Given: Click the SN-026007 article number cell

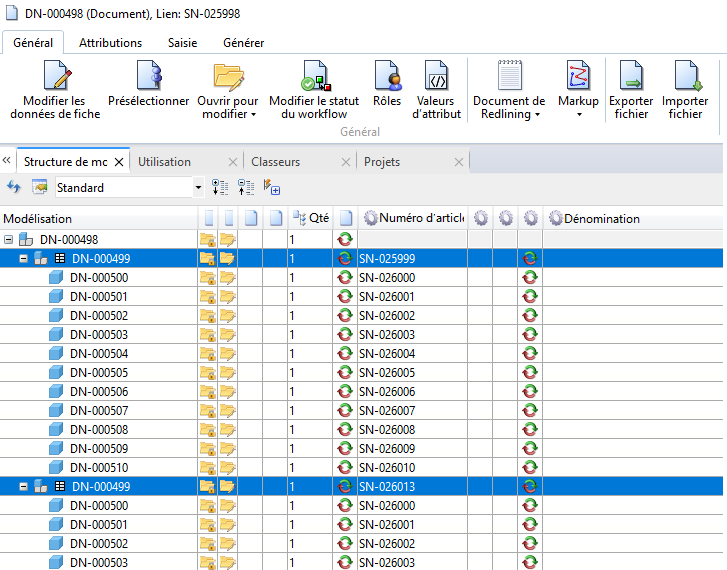Looking at the screenshot, I should 386,411.
